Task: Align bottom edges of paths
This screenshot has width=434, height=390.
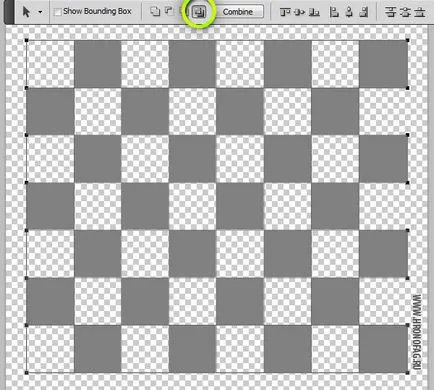Action: pos(314,12)
